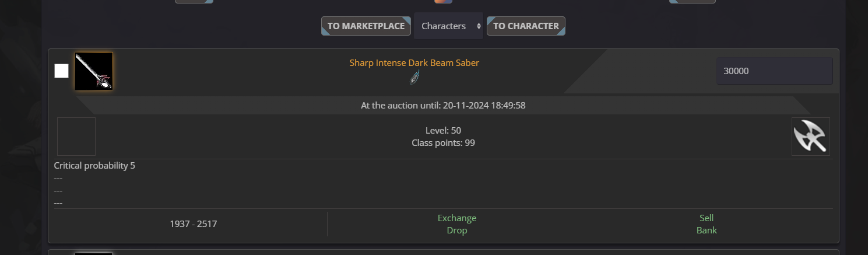Click the crossed axes class icon
The width and height of the screenshot is (868, 255).
coord(810,137)
